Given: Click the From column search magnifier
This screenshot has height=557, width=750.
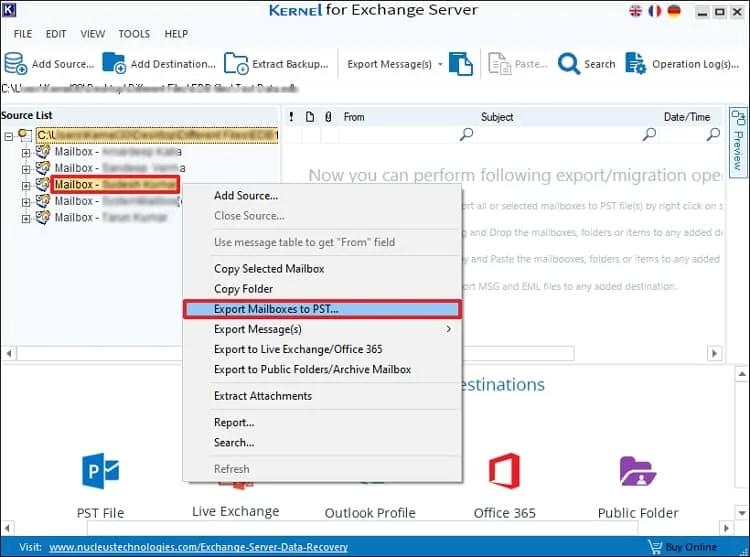Looking at the screenshot, I should (466, 134).
